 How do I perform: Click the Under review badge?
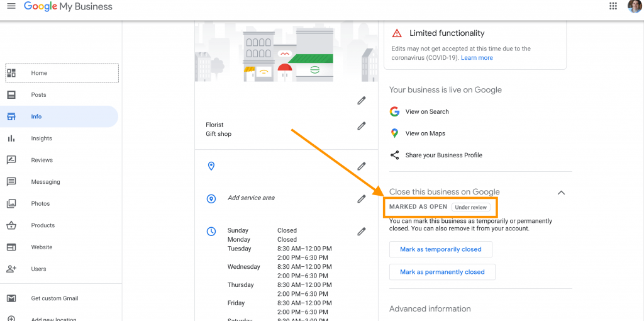click(470, 207)
